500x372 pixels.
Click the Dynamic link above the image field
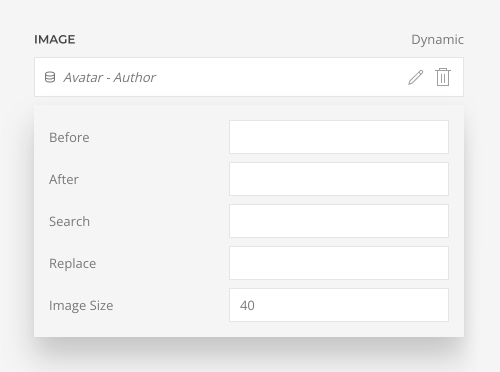tap(437, 40)
